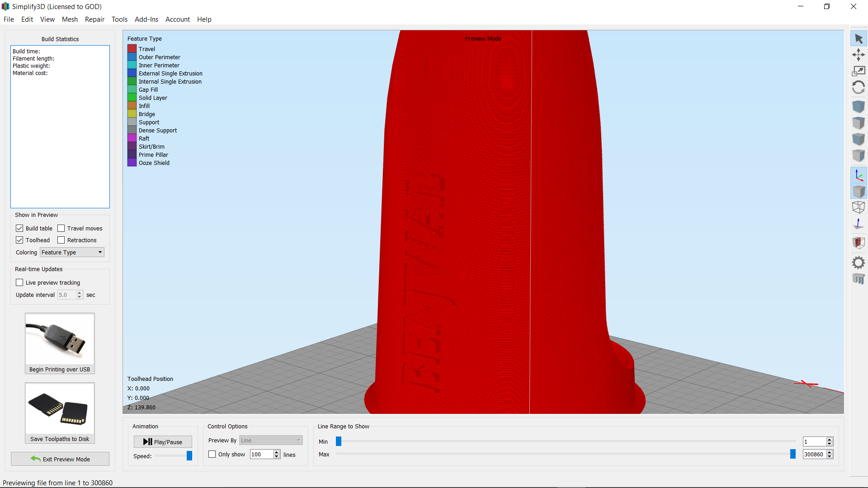
Task: Activate the move model tool
Action: coord(859,54)
